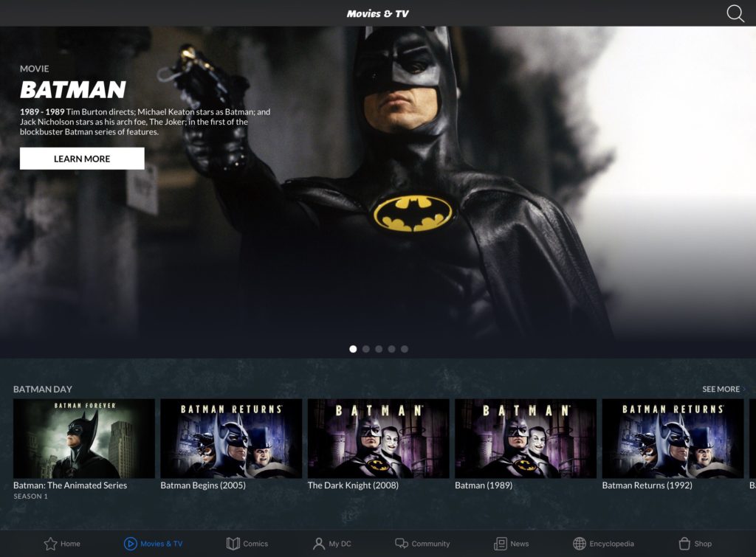
Task: Click SEE MORE in Batman Day row
Action: (x=721, y=389)
